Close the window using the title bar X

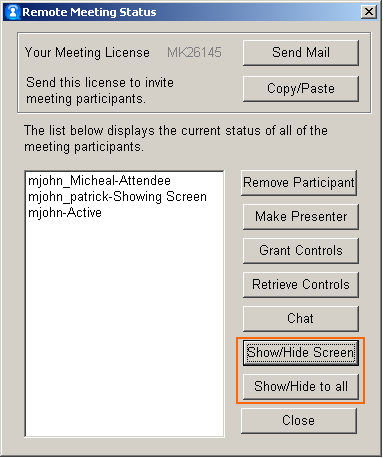369,12
